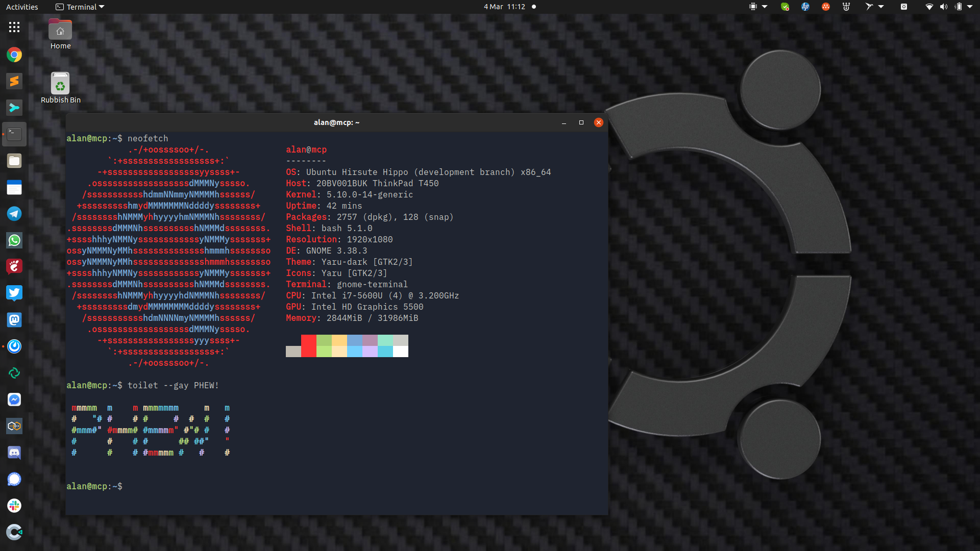
Task: Click the battery status icon
Action: pyautogui.click(x=959, y=7)
